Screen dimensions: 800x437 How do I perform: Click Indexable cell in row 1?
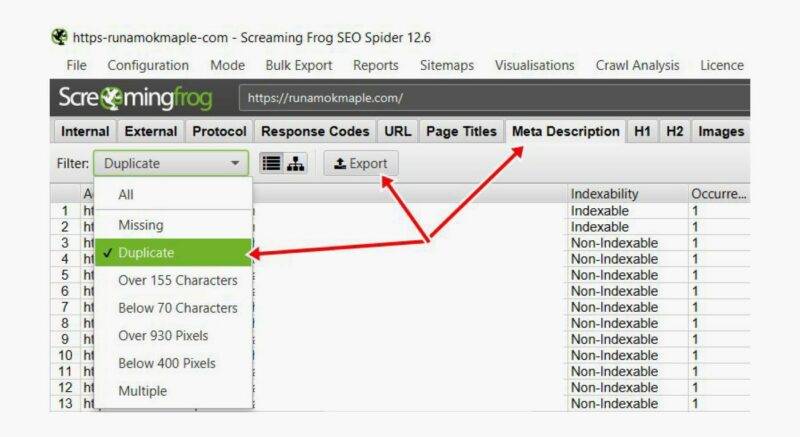coord(627,211)
